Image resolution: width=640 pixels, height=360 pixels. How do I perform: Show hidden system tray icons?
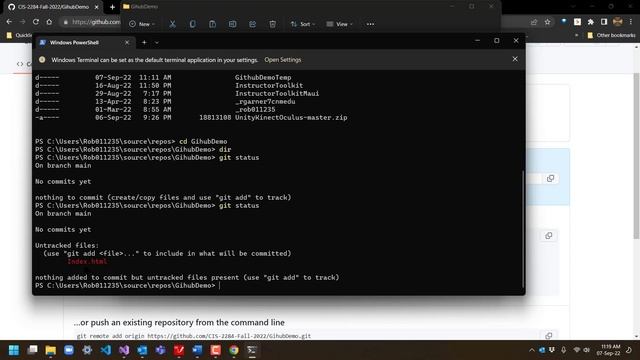531,350
